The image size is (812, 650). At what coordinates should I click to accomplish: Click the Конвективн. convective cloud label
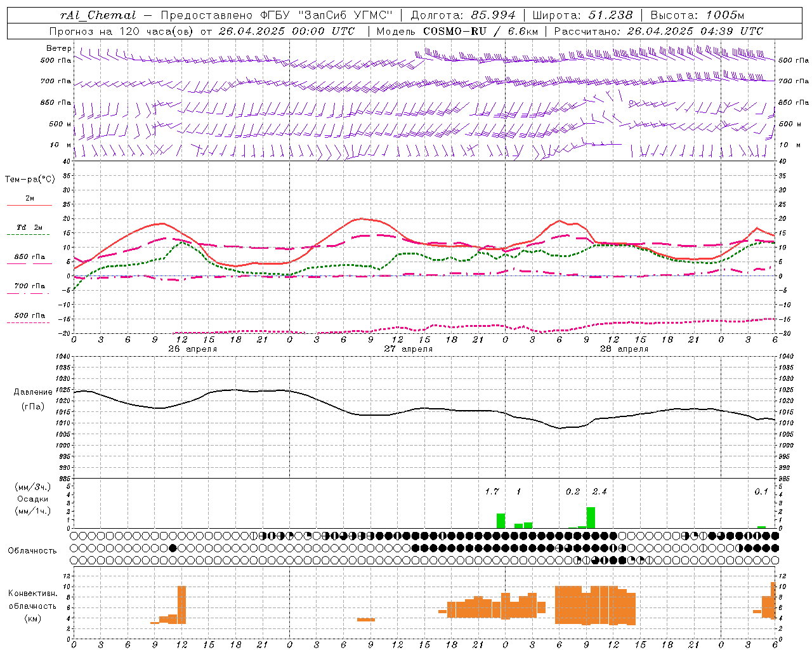pyautogui.click(x=32, y=594)
